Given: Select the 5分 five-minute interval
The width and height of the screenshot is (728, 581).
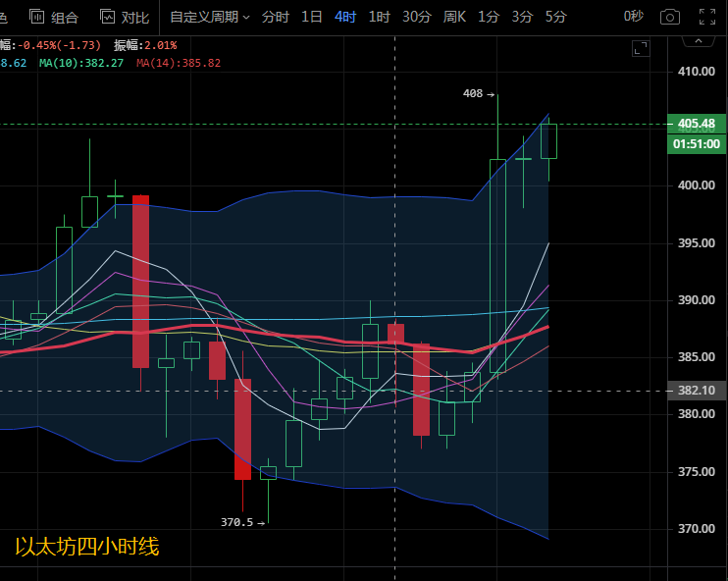Looking at the screenshot, I should [555, 17].
